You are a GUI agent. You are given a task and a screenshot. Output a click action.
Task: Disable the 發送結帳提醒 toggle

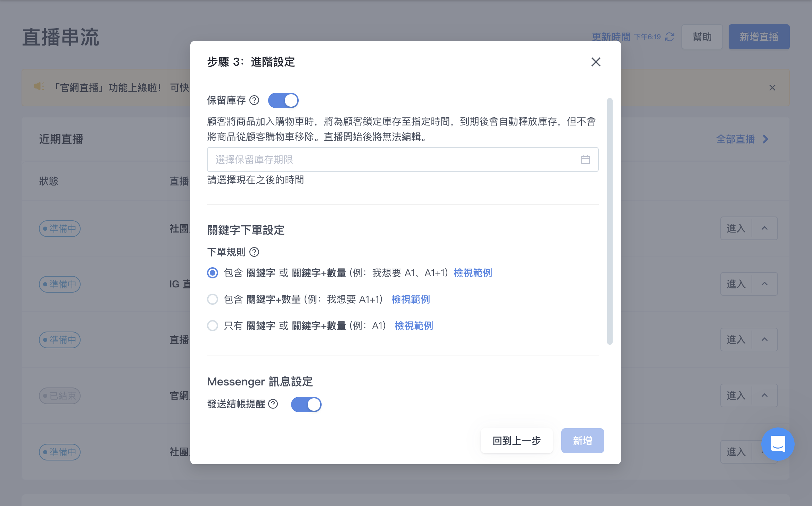tap(306, 405)
